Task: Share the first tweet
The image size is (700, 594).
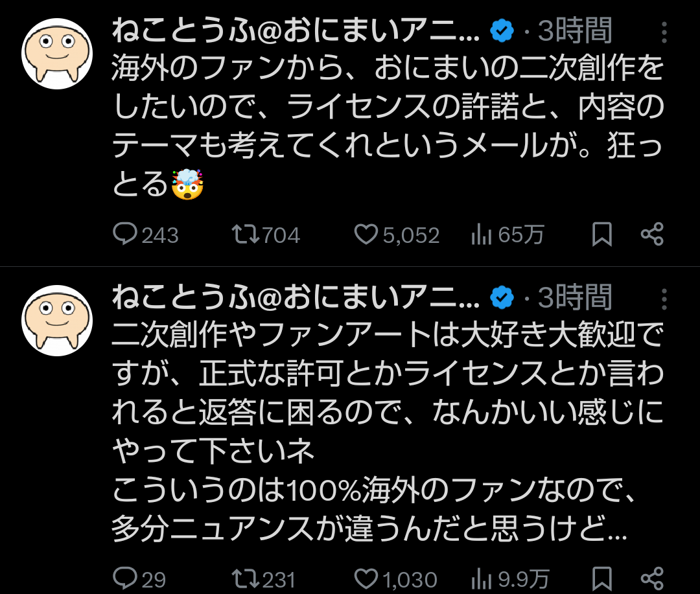Action: [652, 235]
